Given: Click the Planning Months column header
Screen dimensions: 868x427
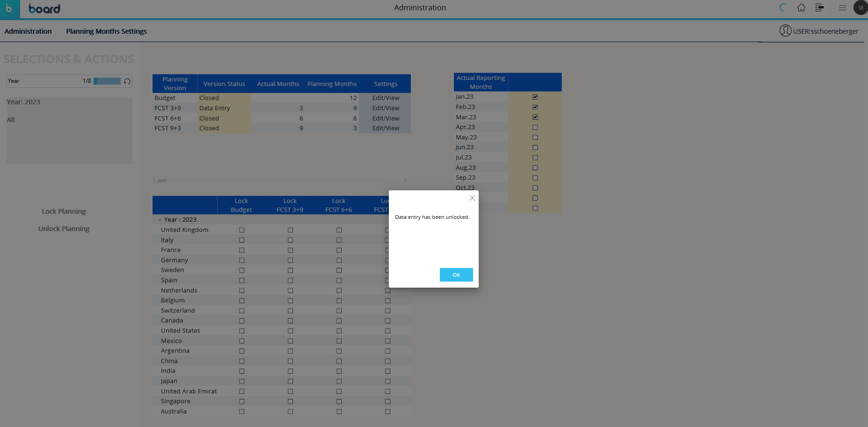Looking at the screenshot, I should (x=332, y=84).
